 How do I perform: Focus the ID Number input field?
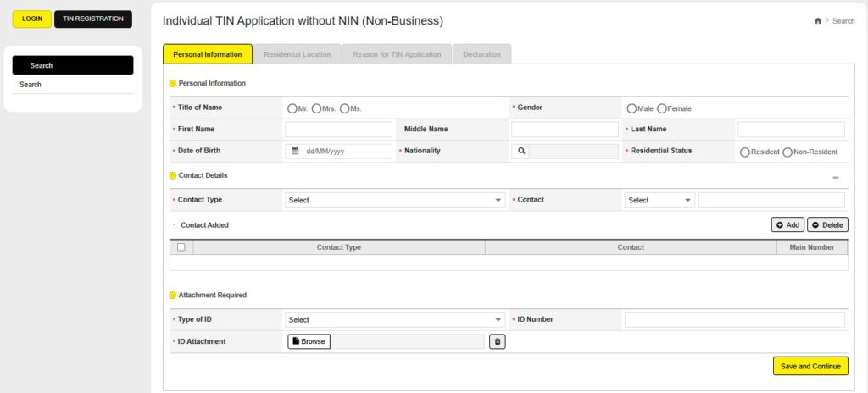[x=735, y=320]
